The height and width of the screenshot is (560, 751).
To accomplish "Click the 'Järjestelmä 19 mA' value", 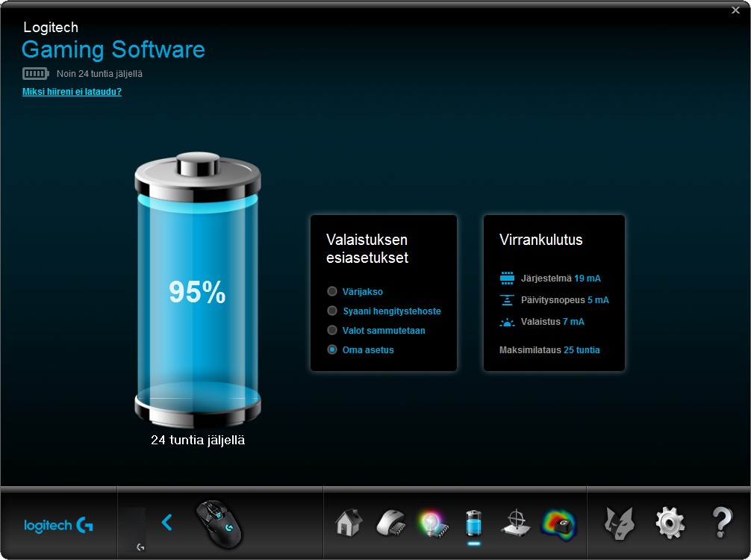I will (x=561, y=279).
